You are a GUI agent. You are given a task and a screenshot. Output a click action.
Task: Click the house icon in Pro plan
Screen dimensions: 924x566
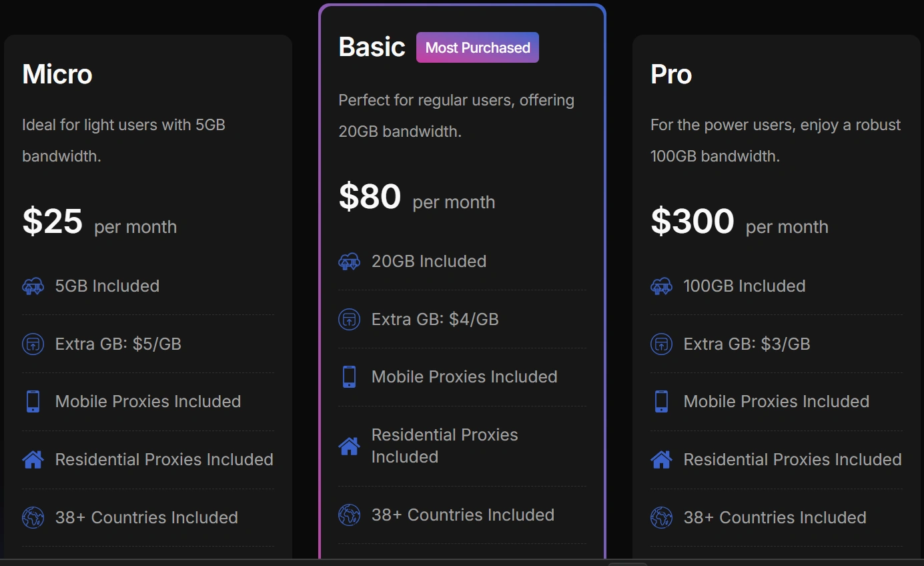[x=662, y=460]
